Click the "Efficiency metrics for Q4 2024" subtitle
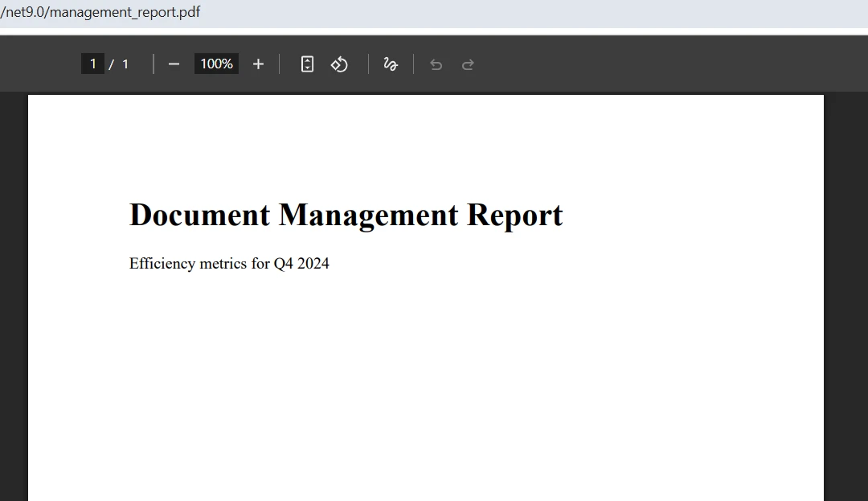This screenshot has height=501, width=868. click(x=229, y=264)
